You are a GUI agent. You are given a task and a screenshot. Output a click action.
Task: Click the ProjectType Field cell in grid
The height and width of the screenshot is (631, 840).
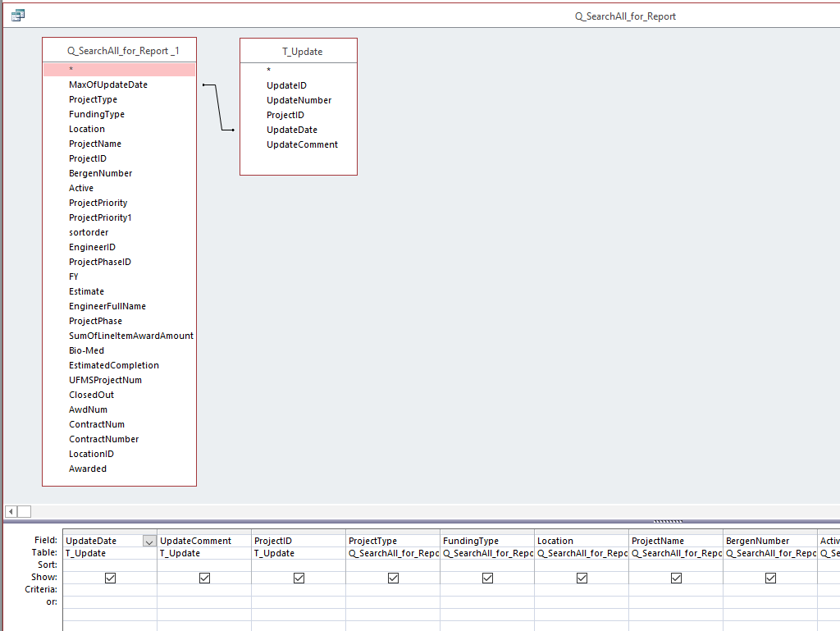pyautogui.click(x=393, y=541)
